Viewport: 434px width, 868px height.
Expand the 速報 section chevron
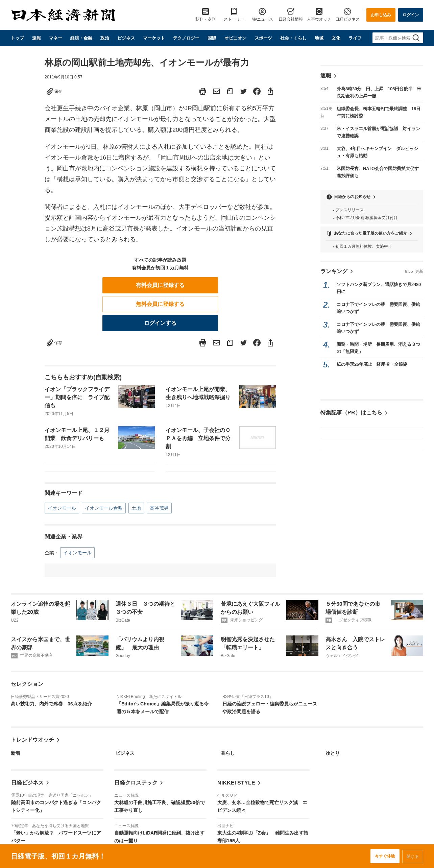pos(335,76)
